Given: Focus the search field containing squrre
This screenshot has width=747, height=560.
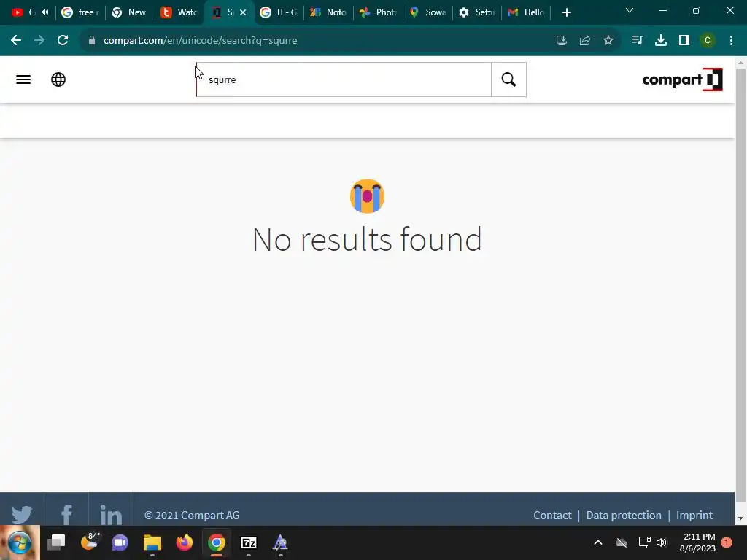Looking at the screenshot, I should tap(344, 79).
